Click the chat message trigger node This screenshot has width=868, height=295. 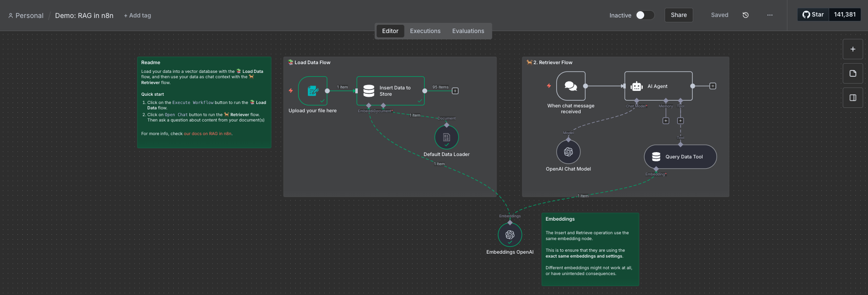point(571,86)
